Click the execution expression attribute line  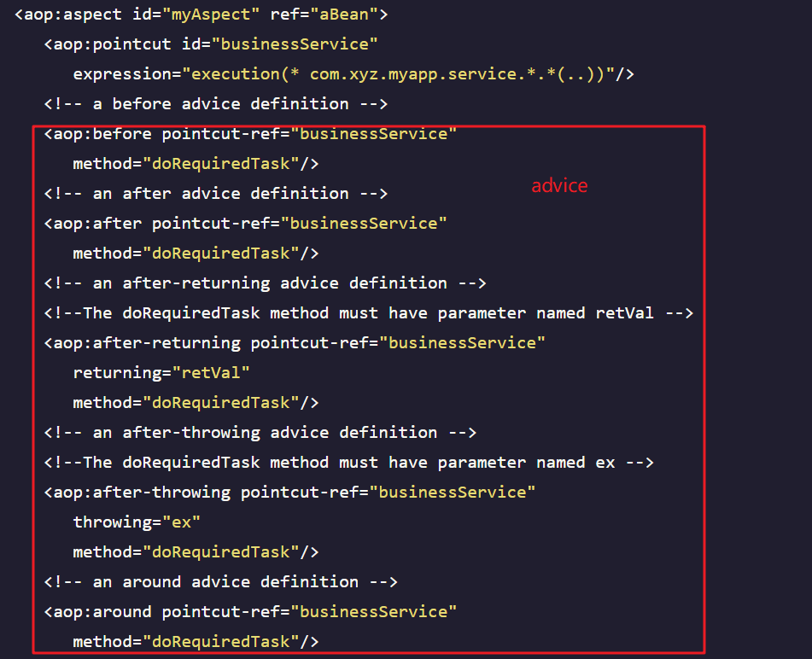(x=353, y=74)
